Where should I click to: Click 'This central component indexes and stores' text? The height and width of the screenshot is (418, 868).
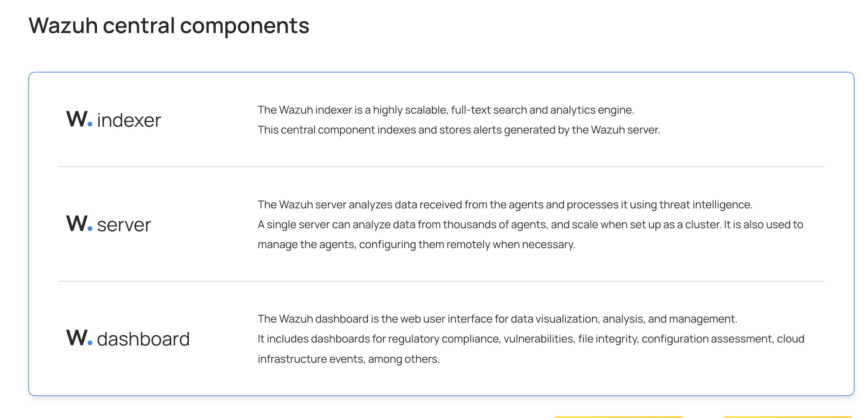point(459,130)
